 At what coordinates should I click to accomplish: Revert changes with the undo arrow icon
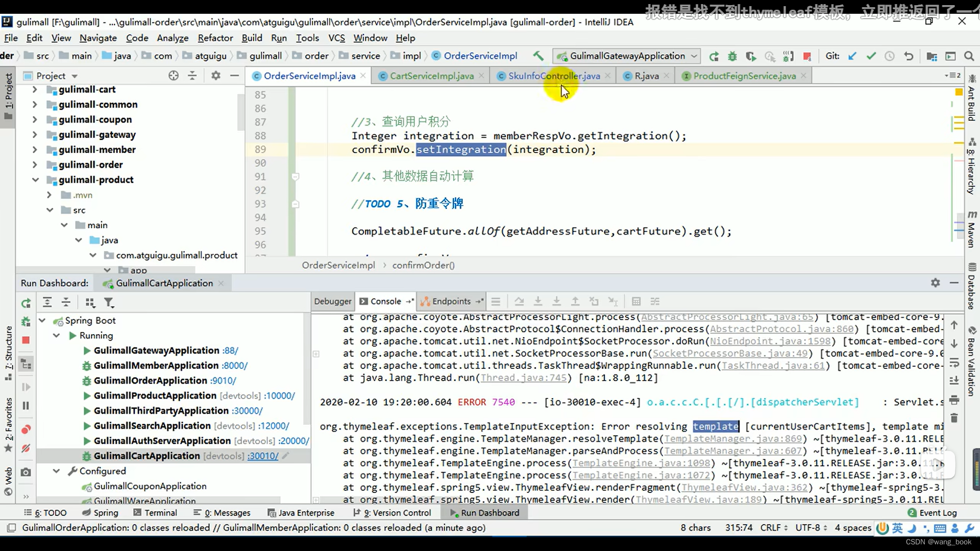pyautogui.click(x=909, y=56)
